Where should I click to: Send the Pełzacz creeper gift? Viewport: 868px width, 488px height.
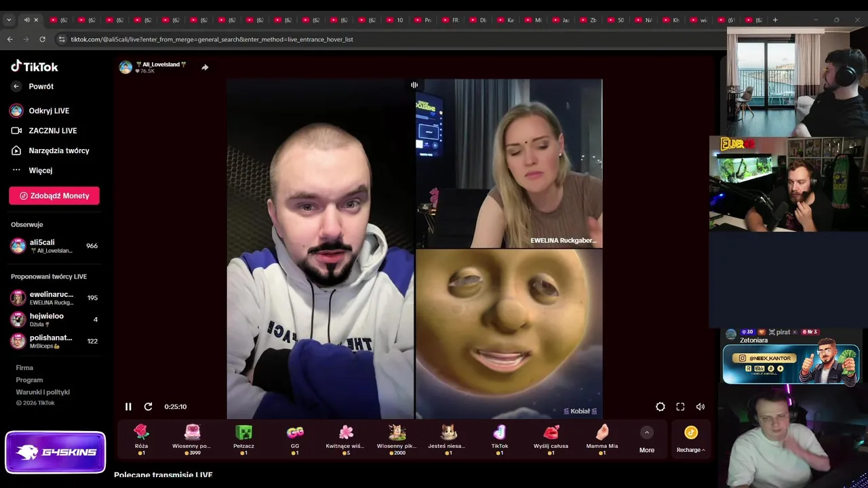(243, 439)
